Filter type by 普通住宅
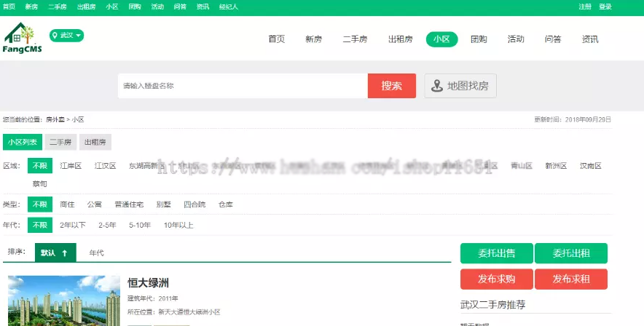 (x=129, y=204)
